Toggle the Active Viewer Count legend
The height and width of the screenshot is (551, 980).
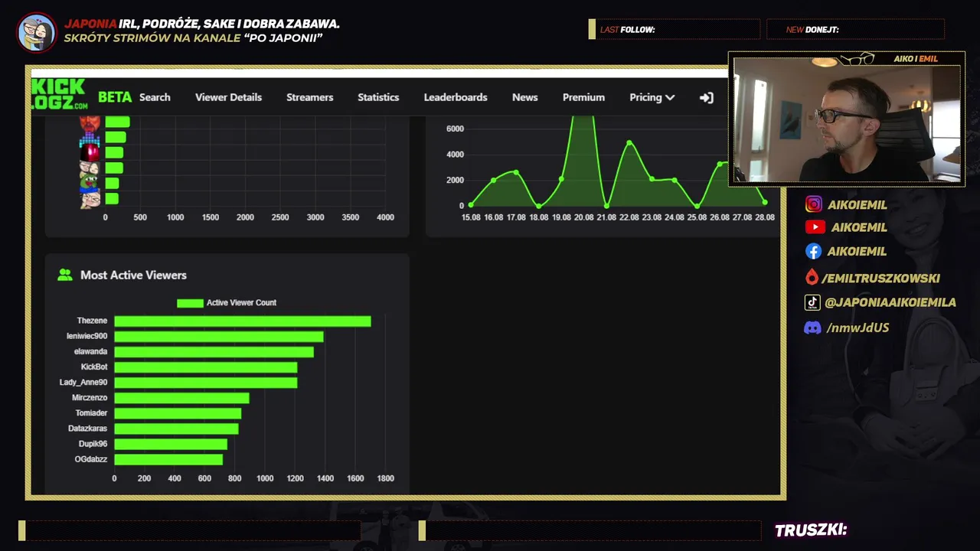[x=227, y=303]
